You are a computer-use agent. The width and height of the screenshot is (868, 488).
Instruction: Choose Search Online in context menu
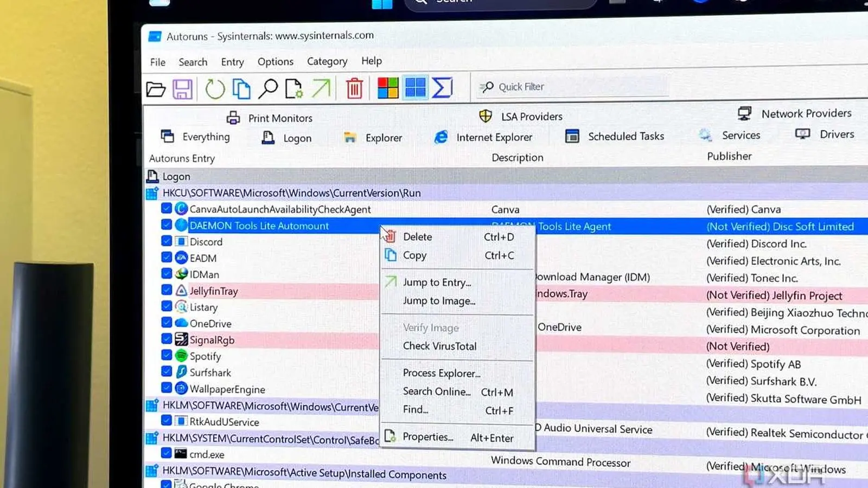pyautogui.click(x=457, y=391)
